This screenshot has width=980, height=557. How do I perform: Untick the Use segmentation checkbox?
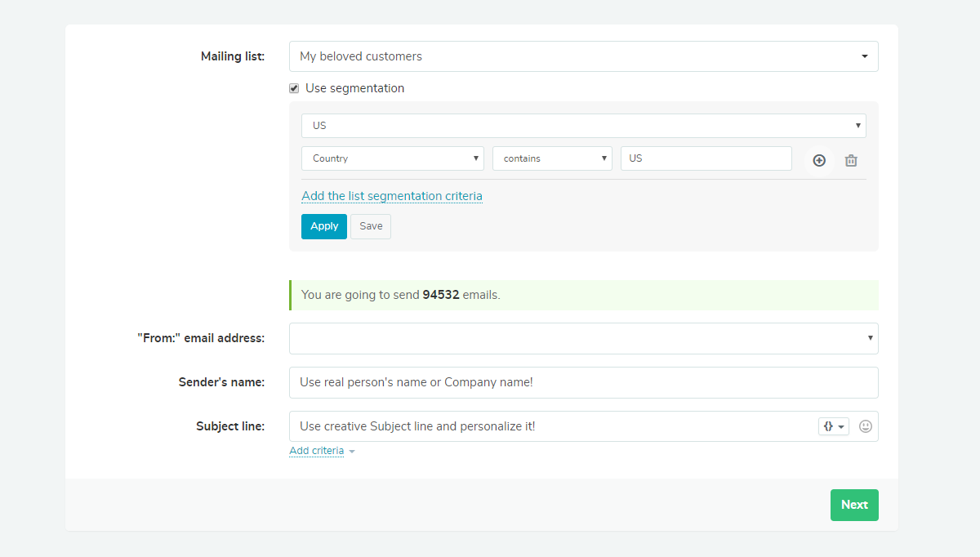(x=294, y=88)
